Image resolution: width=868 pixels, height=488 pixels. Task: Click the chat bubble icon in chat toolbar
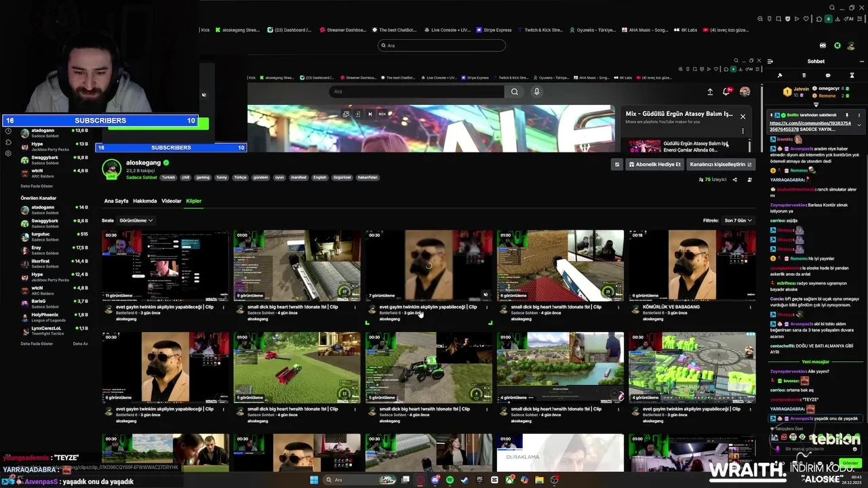tap(828, 75)
